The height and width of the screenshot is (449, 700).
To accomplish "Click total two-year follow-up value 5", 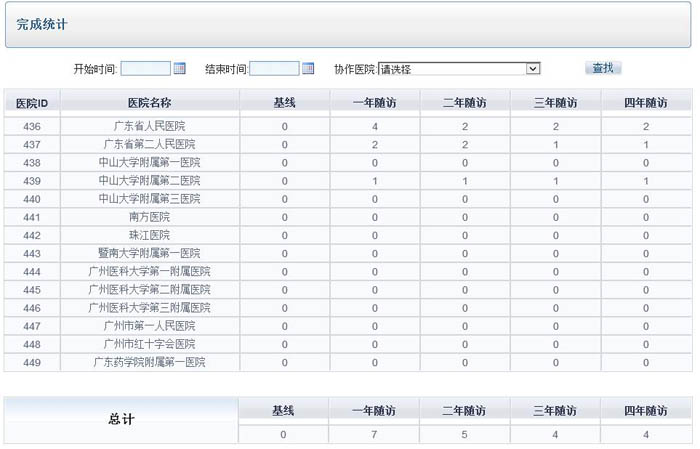I will pos(464,434).
